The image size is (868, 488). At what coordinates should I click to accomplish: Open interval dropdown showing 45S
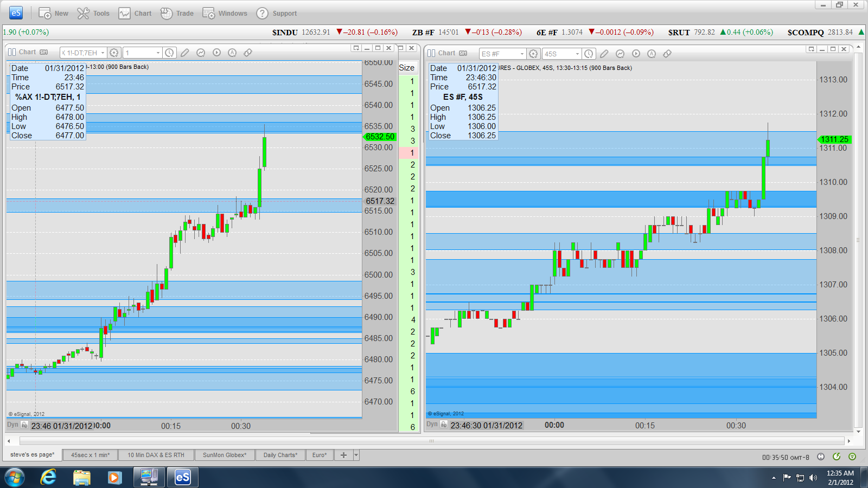tap(577, 54)
